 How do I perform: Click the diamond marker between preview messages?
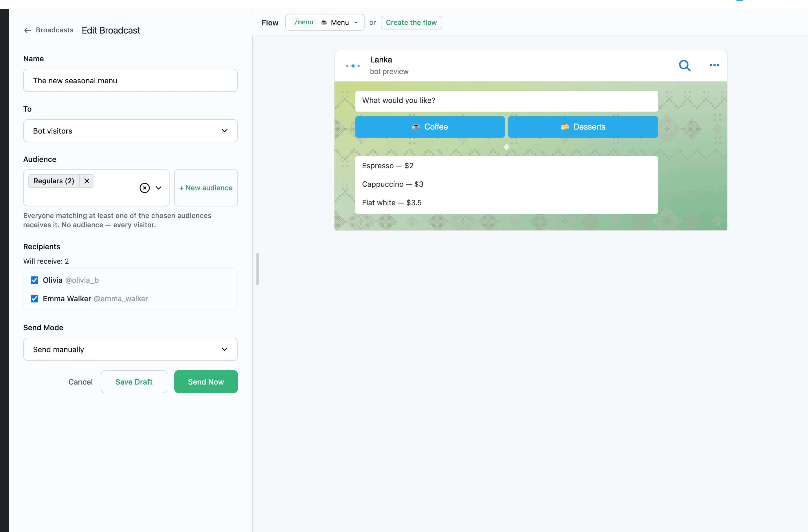tap(506, 147)
